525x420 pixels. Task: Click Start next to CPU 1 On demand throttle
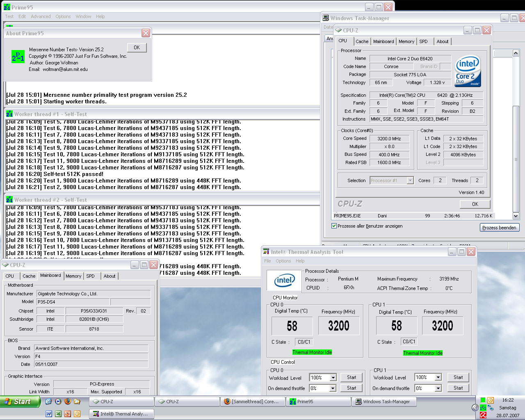pyautogui.click(x=458, y=388)
